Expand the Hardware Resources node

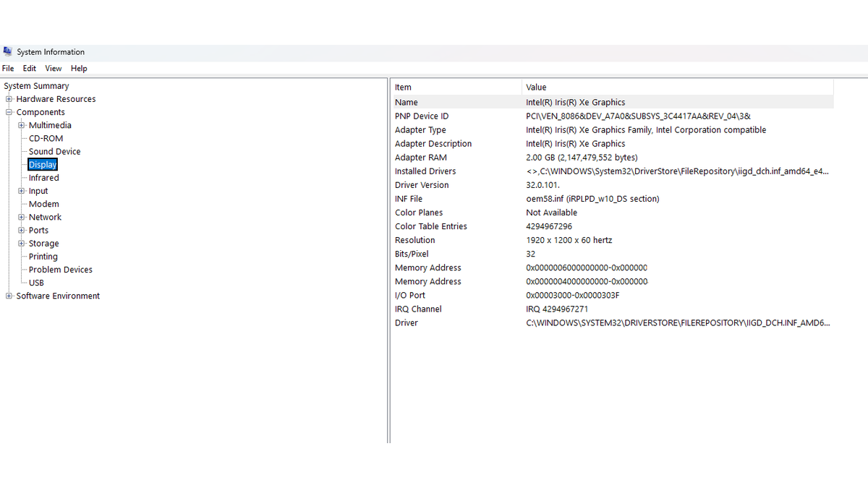(x=9, y=99)
